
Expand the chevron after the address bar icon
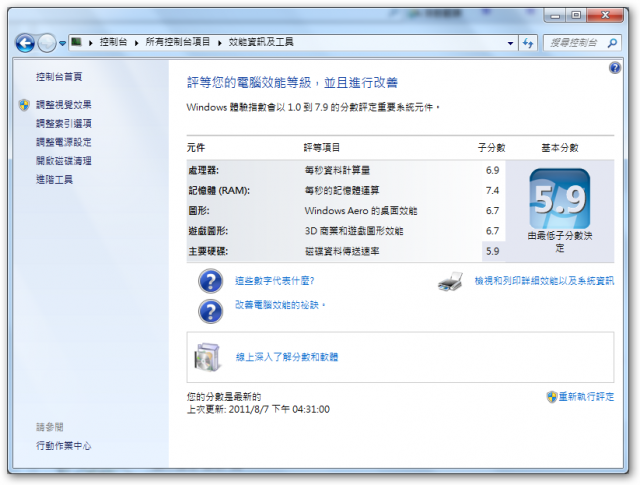point(91,42)
